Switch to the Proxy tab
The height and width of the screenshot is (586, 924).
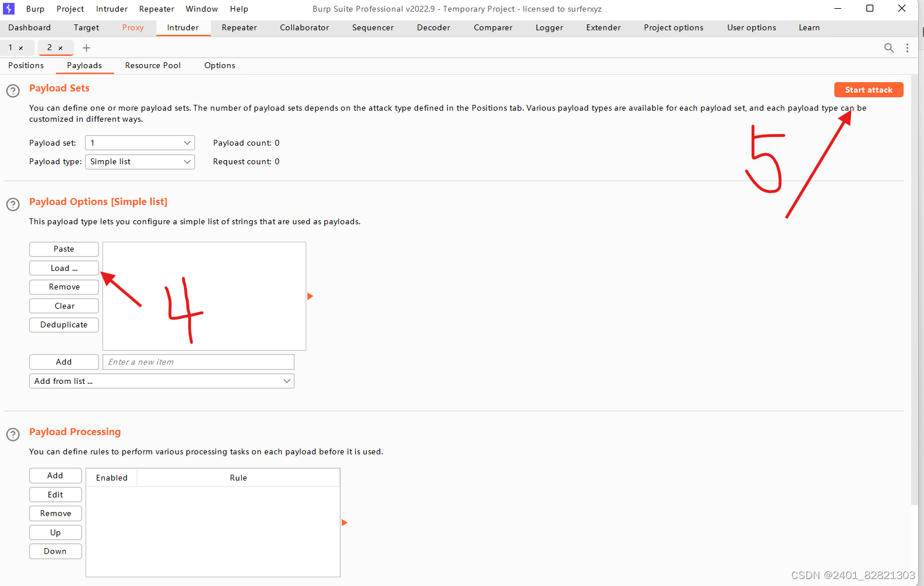pyautogui.click(x=133, y=27)
